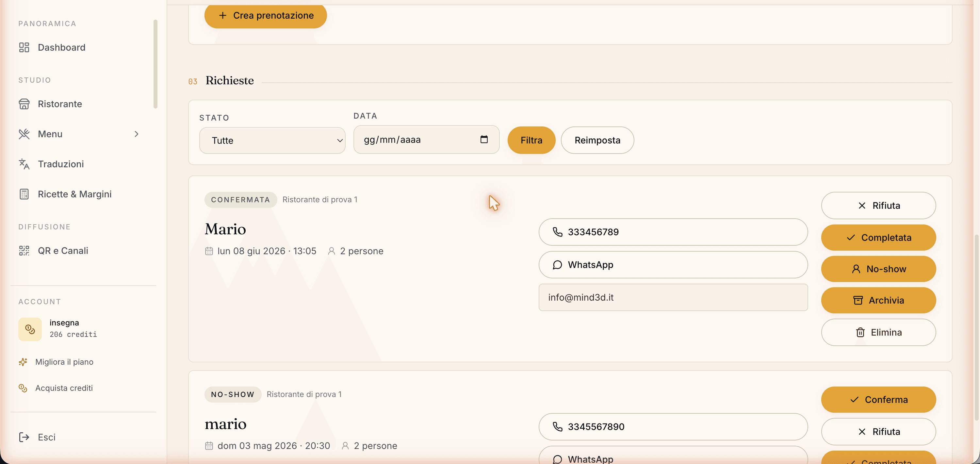Call the number 3345567890
The height and width of the screenshot is (464, 980).
[673, 427]
